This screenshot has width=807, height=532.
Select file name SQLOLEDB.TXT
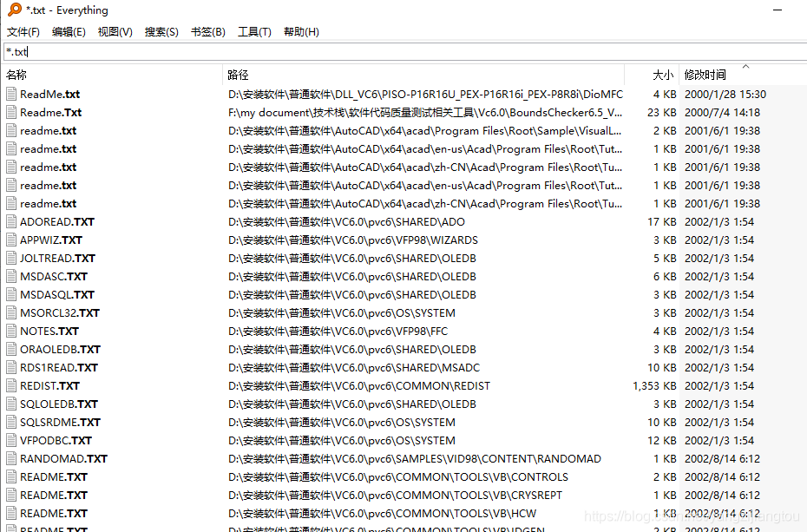59,404
